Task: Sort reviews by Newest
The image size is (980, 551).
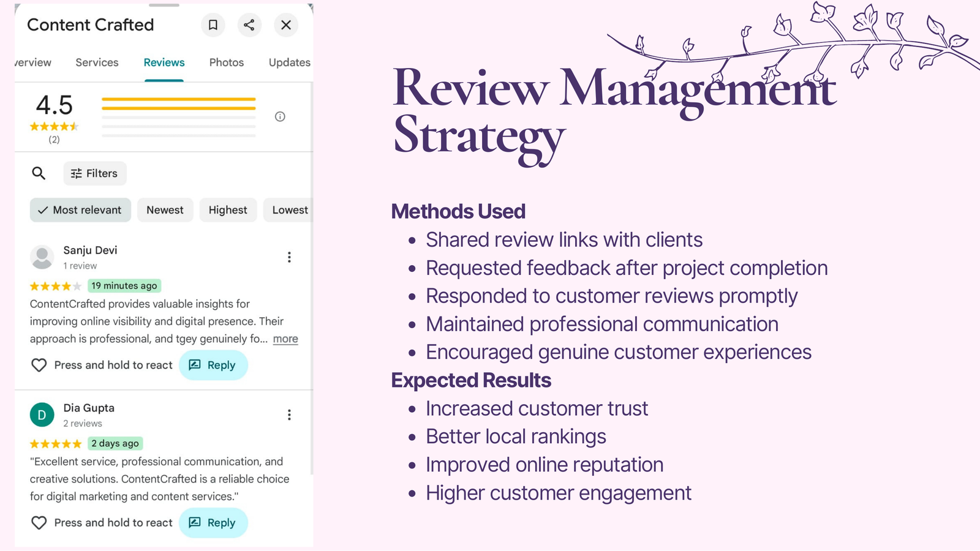Action: (165, 210)
